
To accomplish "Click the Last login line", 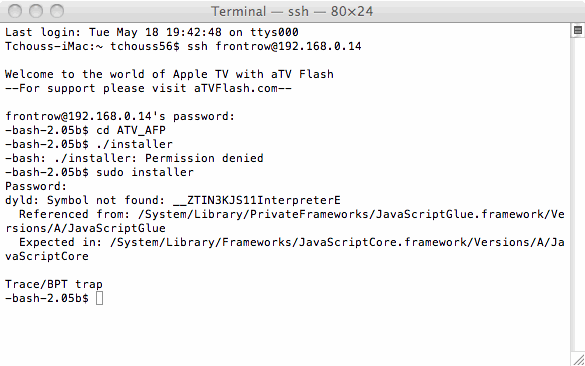I will (152, 32).
